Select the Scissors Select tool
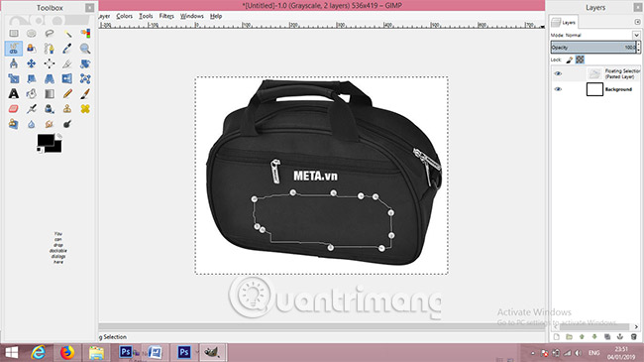 (14, 49)
